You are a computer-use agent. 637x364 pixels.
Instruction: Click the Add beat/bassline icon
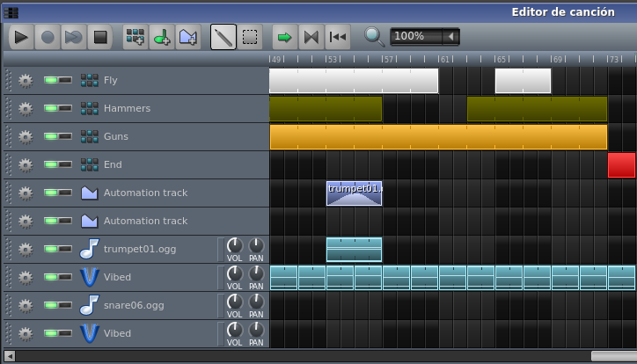click(x=135, y=37)
